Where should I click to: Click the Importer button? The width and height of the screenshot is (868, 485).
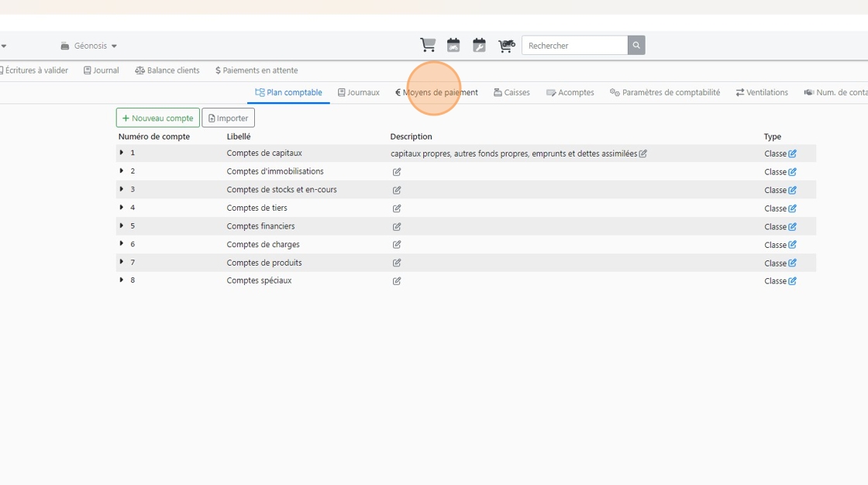[x=228, y=118]
